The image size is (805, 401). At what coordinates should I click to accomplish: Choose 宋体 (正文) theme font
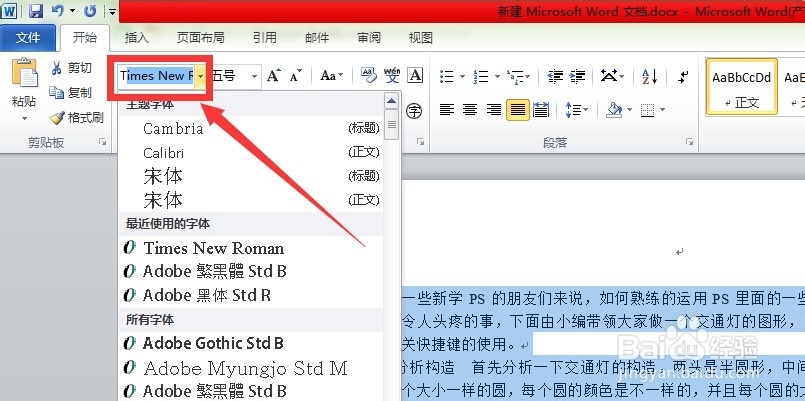[251, 200]
